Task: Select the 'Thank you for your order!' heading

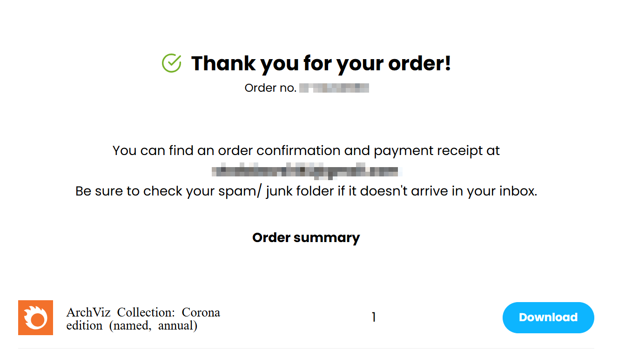Action: pyautogui.click(x=321, y=63)
